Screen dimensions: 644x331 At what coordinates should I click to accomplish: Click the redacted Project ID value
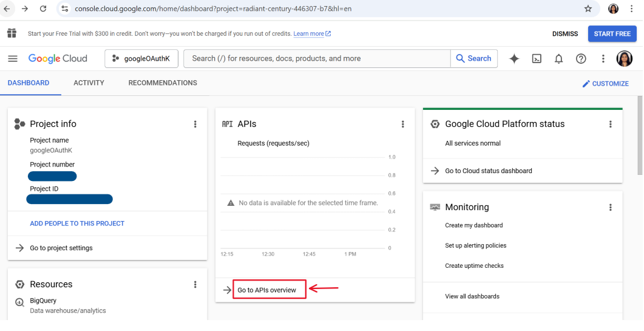[x=69, y=199]
